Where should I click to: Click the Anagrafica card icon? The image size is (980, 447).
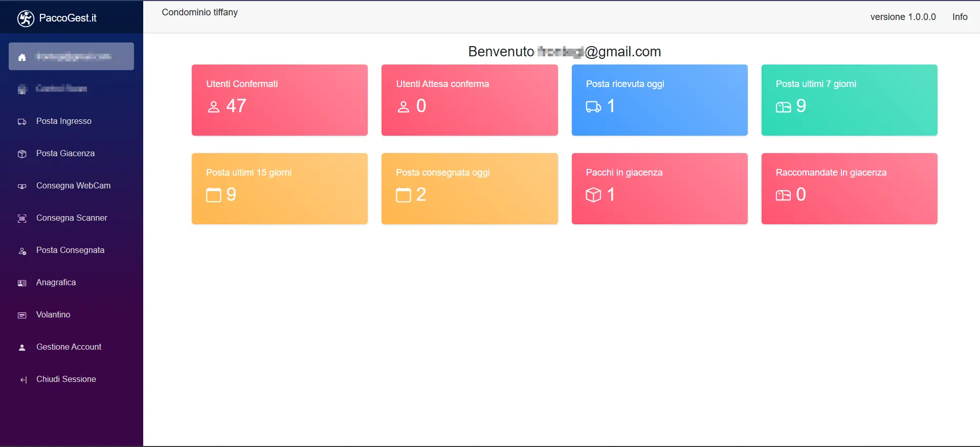coord(22,283)
